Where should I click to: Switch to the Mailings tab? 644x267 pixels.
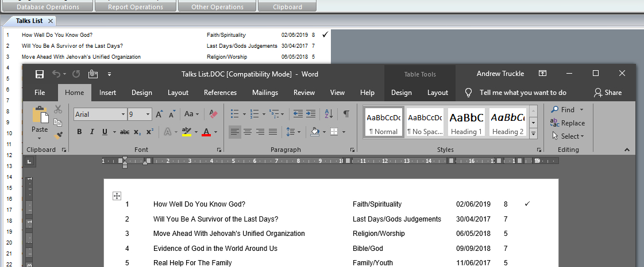pyautogui.click(x=265, y=93)
